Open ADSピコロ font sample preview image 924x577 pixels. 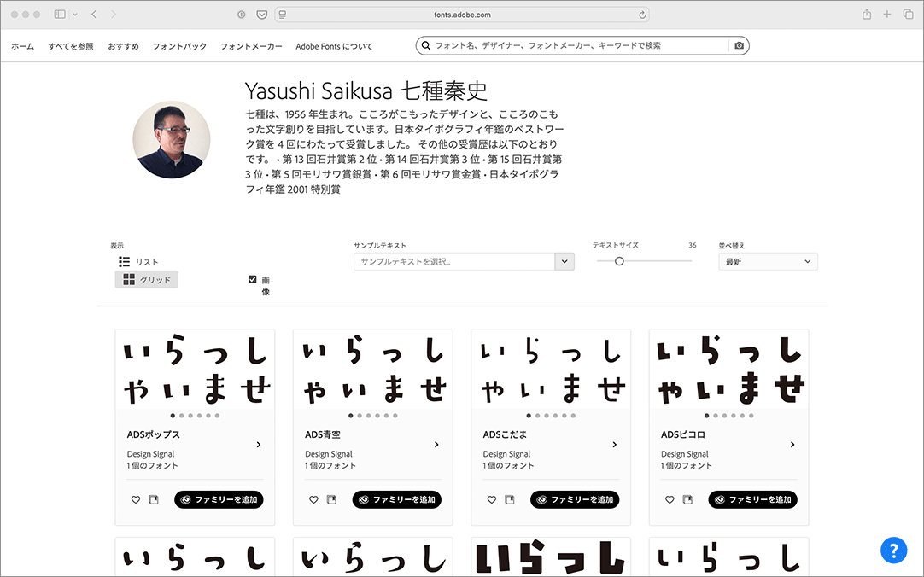point(729,369)
